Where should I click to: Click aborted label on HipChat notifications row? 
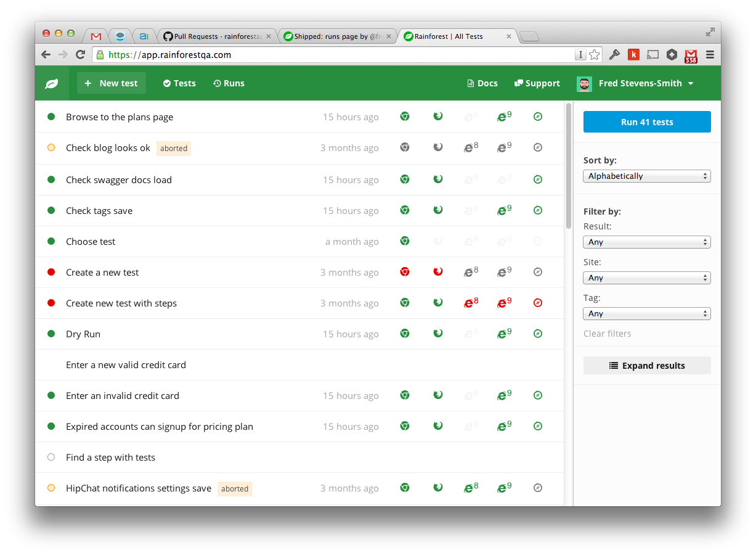[x=235, y=488]
